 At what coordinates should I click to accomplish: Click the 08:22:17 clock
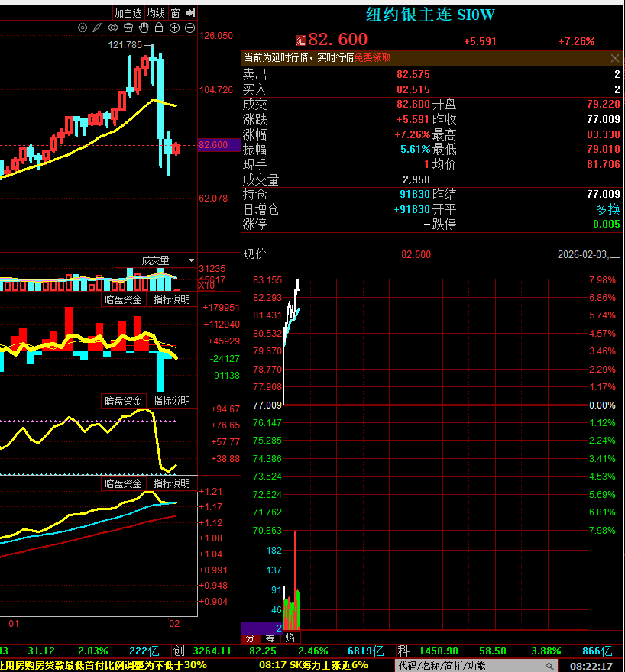[591, 666]
